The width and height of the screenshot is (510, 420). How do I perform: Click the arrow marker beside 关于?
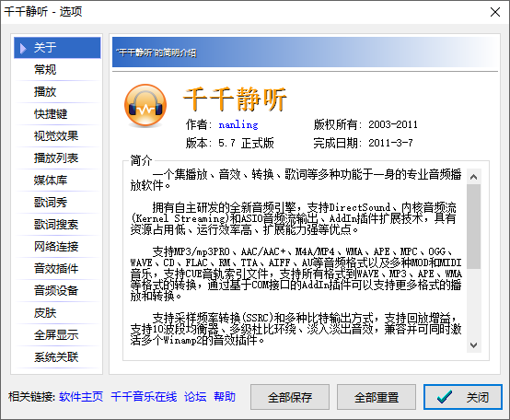coord(23,48)
